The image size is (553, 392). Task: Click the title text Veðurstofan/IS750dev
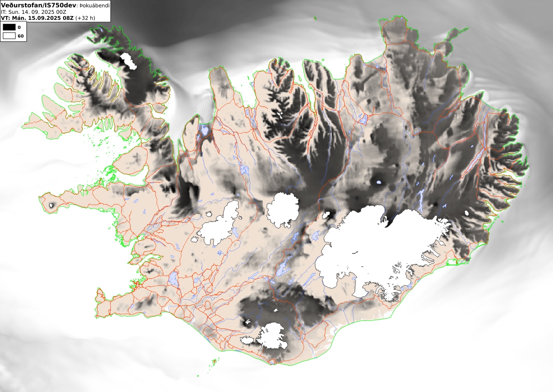pyautogui.click(x=38, y=5)
